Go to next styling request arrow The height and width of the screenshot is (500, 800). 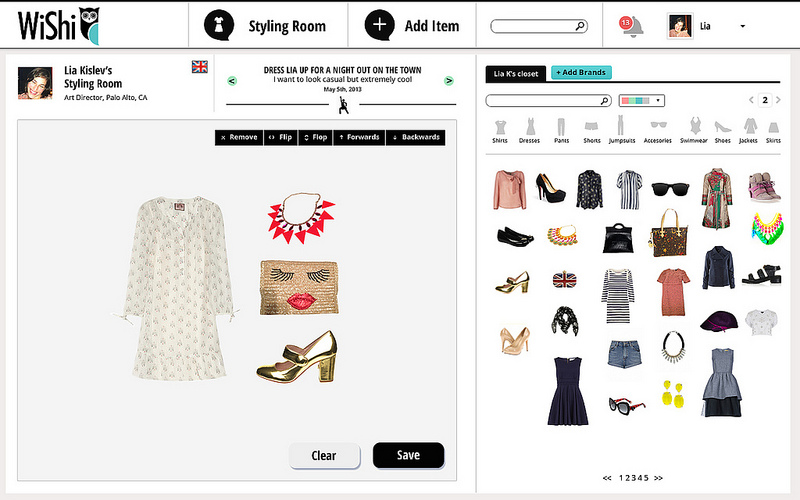(449, 80)
